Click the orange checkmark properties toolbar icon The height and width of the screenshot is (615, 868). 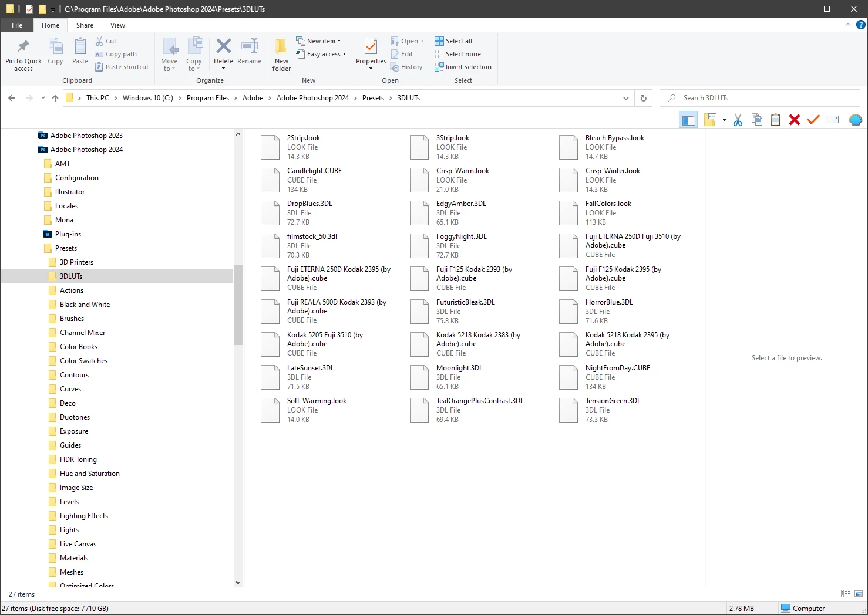pyautogui.click(x=813, y=120)
